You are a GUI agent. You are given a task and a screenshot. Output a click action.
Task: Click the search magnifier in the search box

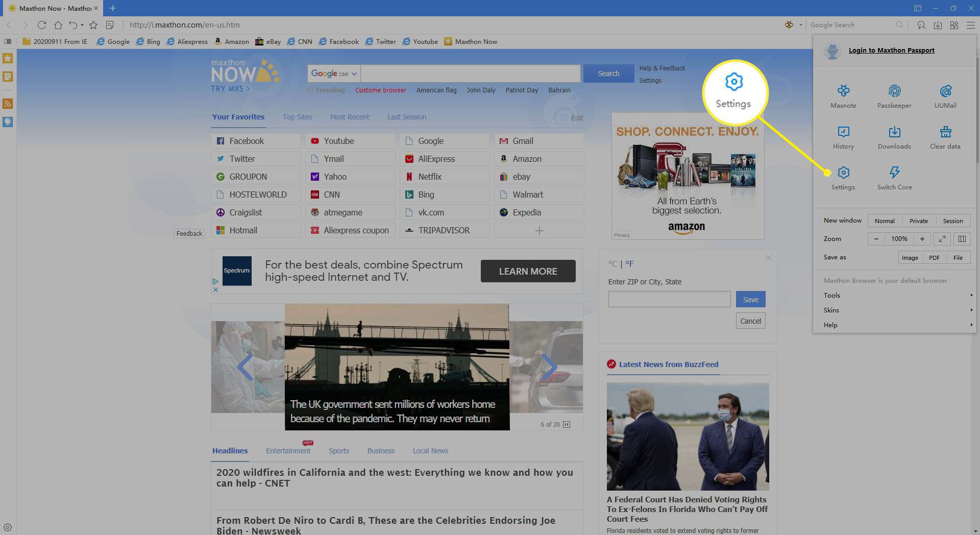point(899,25)
